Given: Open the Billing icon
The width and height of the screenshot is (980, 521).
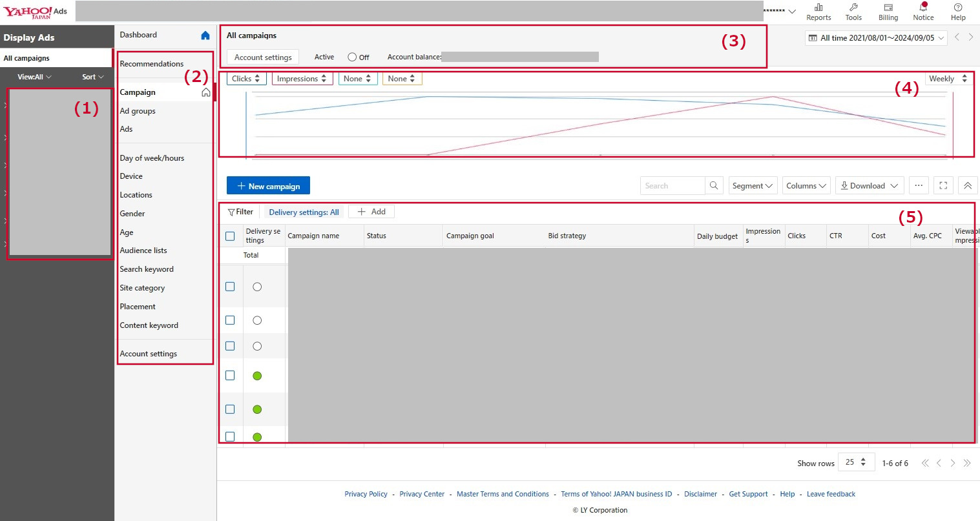Looking at the screenshot, I should coord(888,8).
